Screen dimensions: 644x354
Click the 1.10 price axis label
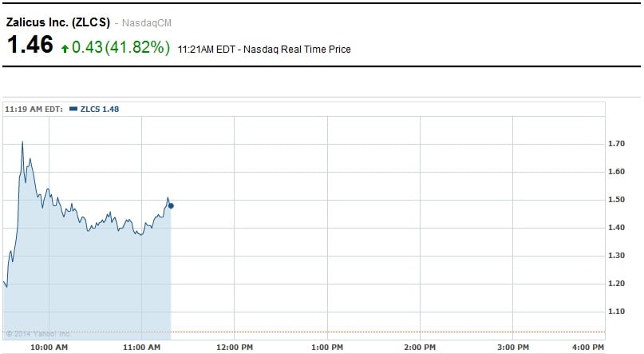(618, 312)
